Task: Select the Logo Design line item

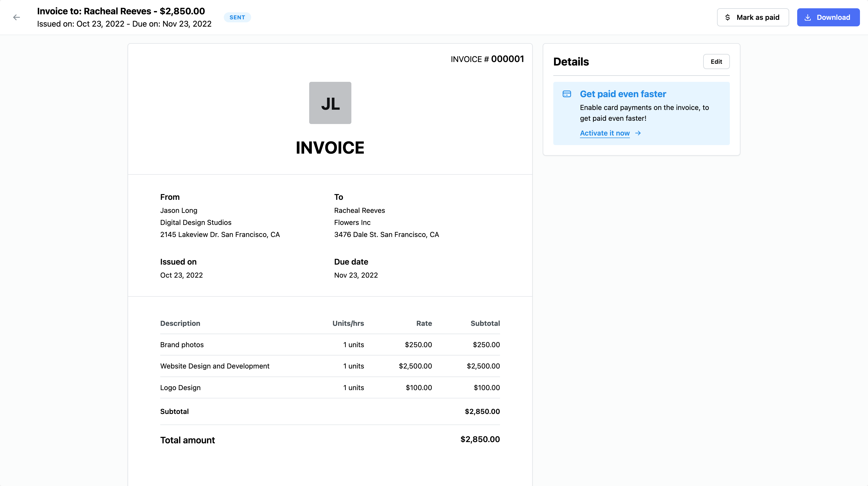Action: click(180, 388)
